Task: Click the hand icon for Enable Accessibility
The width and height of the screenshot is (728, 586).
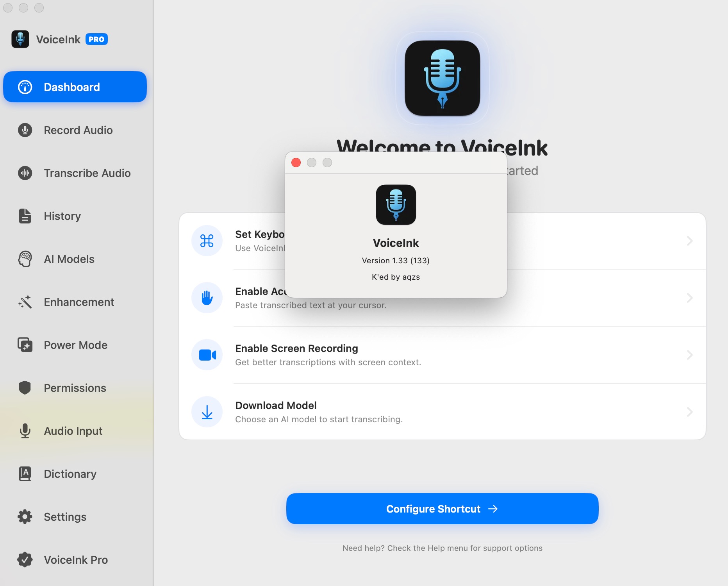Action: (207, 298)
